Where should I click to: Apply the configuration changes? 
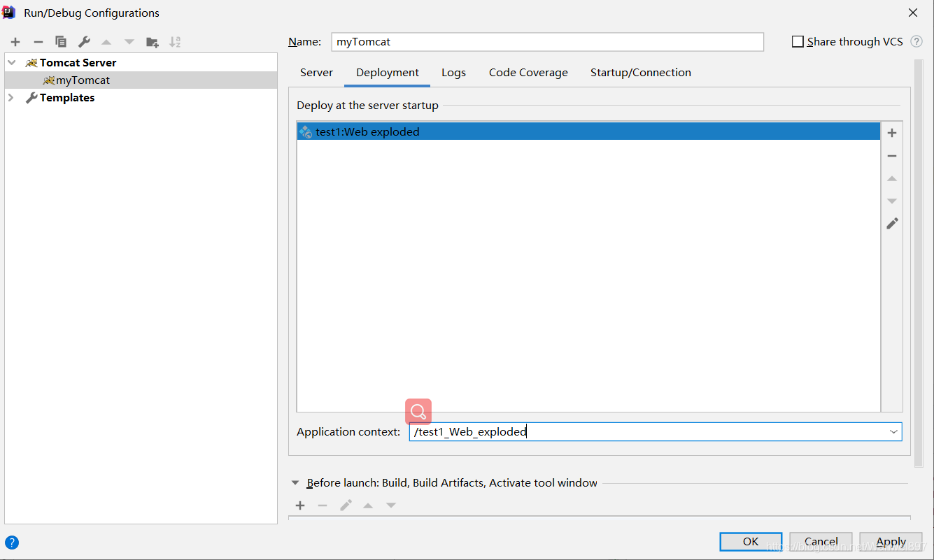tap(891, 541)
